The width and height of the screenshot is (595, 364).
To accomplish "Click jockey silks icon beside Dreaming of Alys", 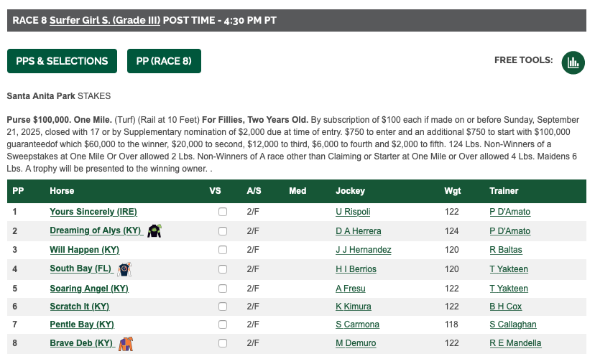I will (154, 231).
